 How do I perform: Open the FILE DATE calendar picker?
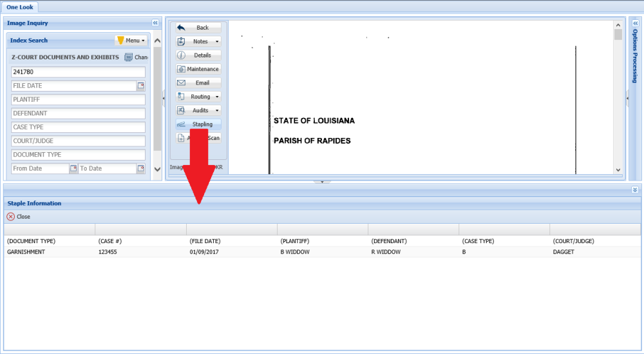[x=141, y=86]
